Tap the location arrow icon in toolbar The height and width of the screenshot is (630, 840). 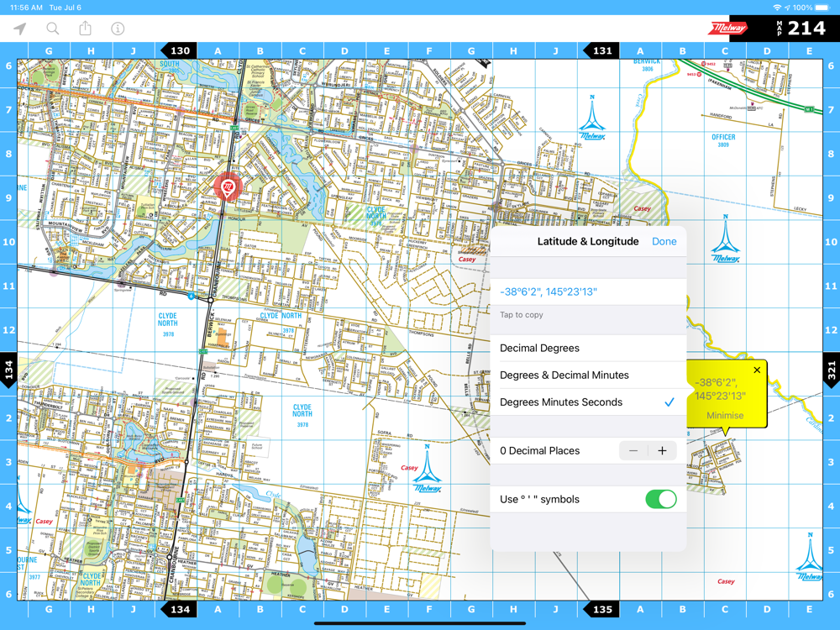(20, 29)
